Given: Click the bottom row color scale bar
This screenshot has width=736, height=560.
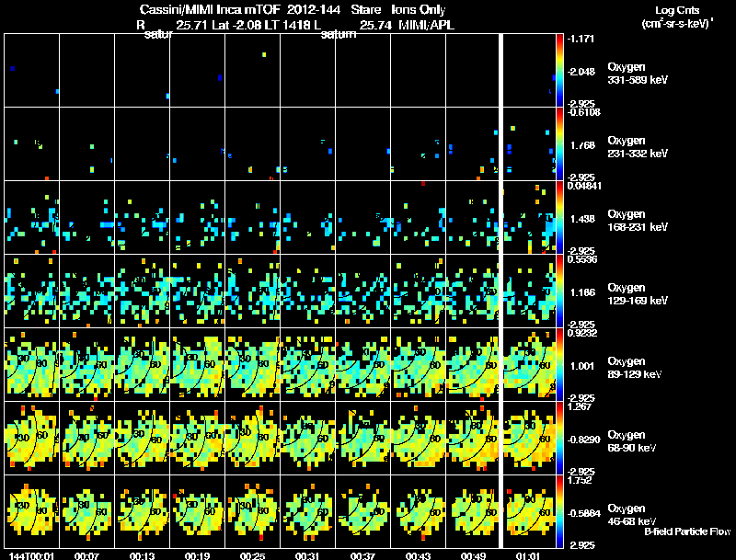Looking at the screenshot, I should 559,512.
